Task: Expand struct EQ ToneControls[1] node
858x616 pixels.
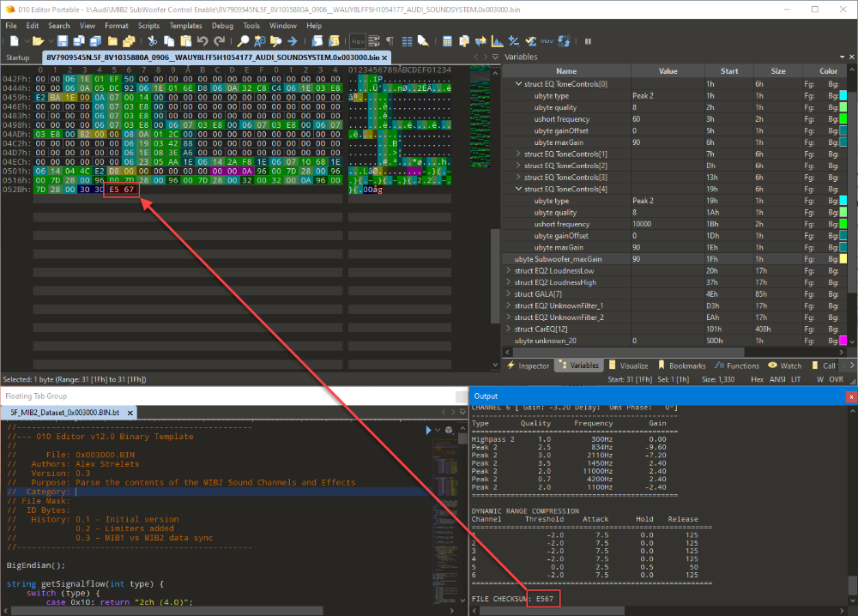Action: coord(518,154)
